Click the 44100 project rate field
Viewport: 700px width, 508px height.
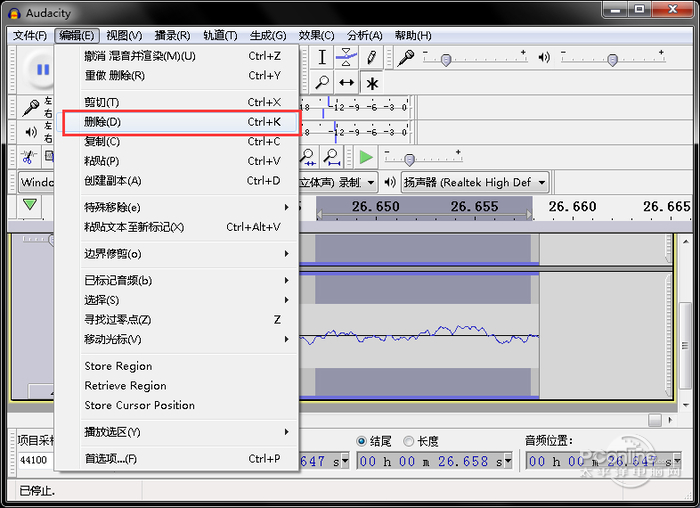pos(36,460)
